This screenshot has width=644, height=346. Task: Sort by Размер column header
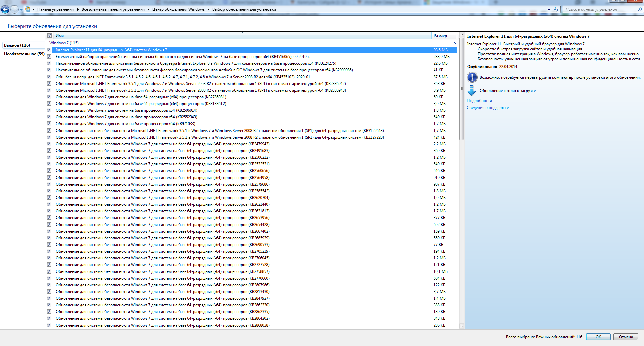[x=444, y=36]
